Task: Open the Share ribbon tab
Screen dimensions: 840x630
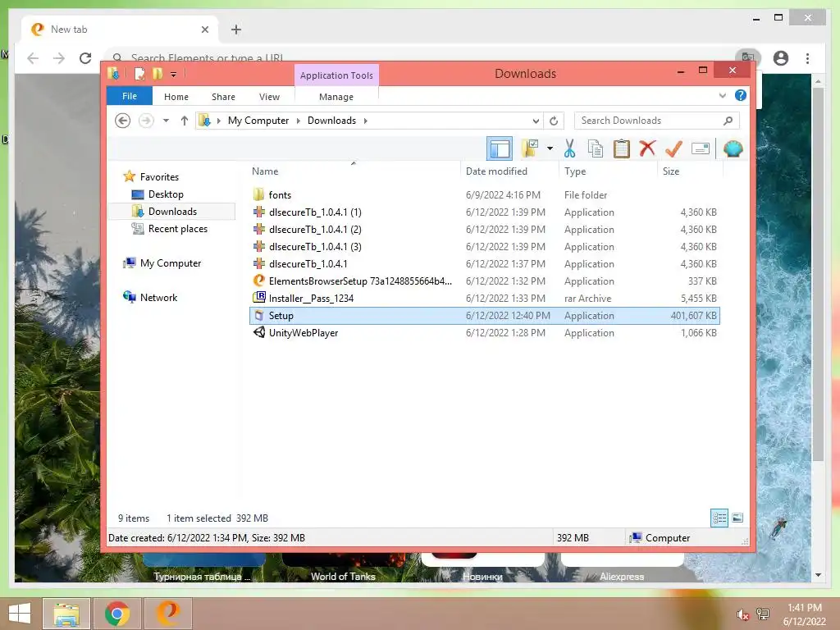Action: [223, 97]
